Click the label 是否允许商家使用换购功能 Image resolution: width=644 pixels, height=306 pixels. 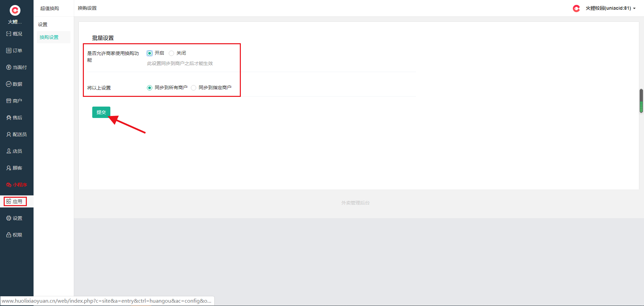[x=113, y=57]
